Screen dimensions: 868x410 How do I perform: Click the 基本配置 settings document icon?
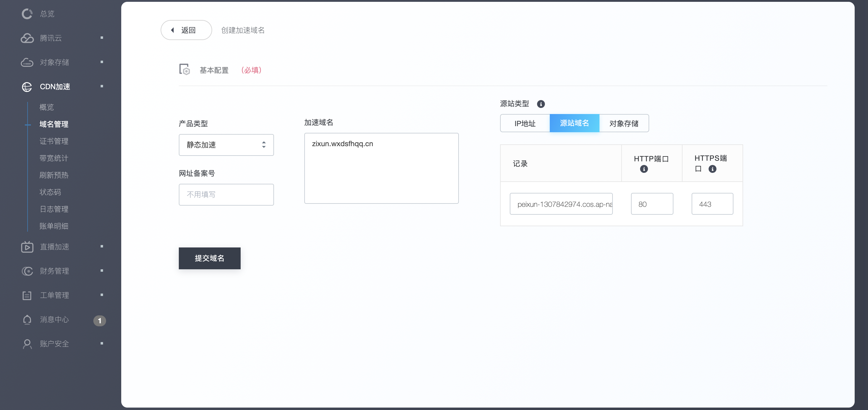coord(184,69)
